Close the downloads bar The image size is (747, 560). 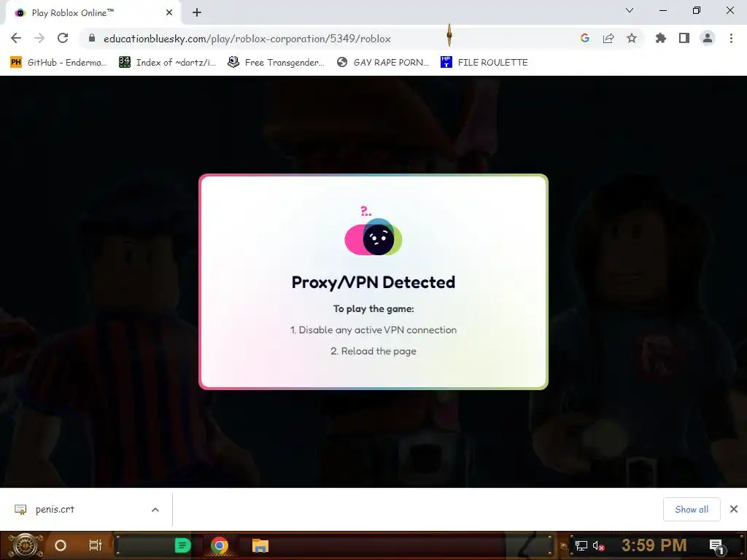point(734,510)
